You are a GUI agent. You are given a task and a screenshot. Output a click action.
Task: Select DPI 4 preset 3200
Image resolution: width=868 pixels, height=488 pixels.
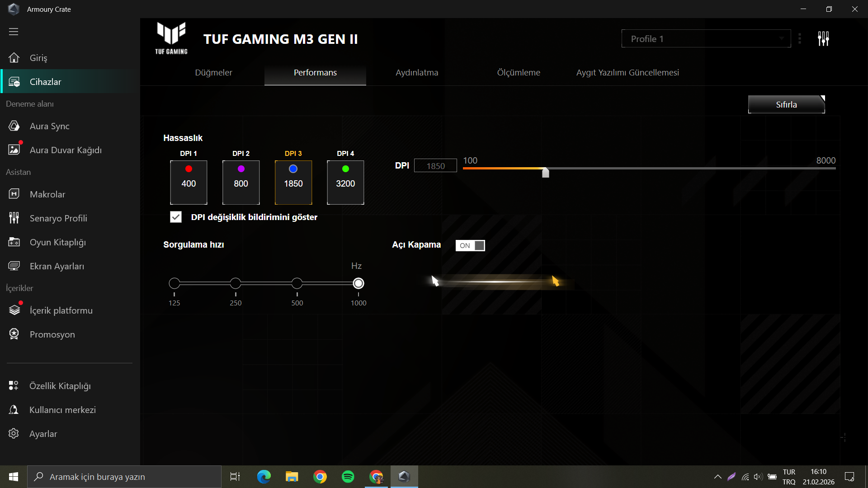[x=345, y=183]
